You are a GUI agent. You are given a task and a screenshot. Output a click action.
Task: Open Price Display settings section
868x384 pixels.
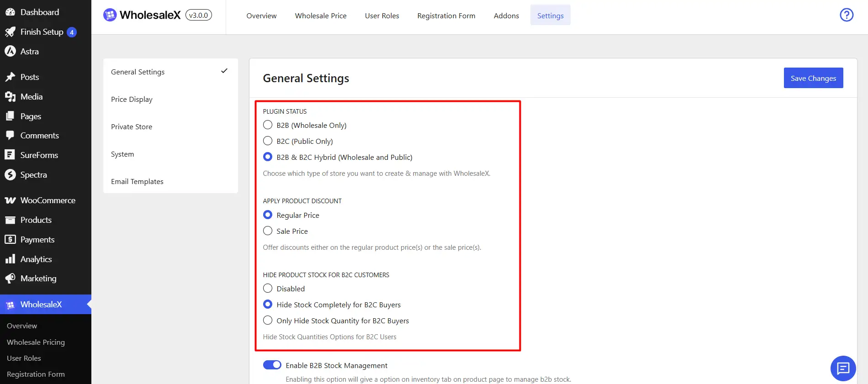pyautogui.click(x=170, y=99)
